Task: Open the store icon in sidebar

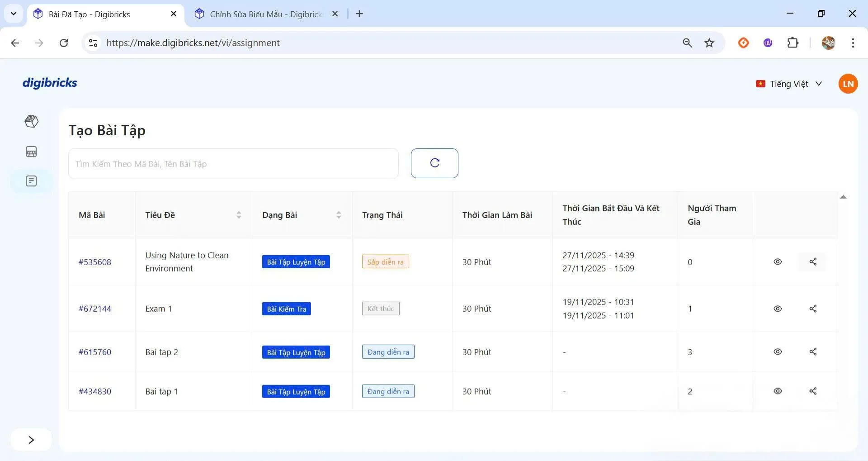Action: click(31, 152)
